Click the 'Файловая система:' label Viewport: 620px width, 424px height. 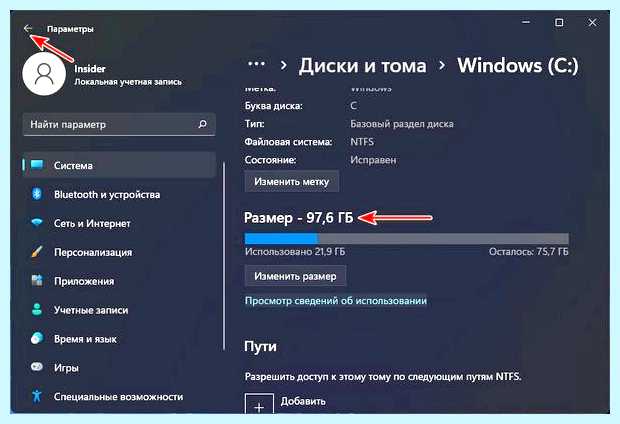point(288,142)
